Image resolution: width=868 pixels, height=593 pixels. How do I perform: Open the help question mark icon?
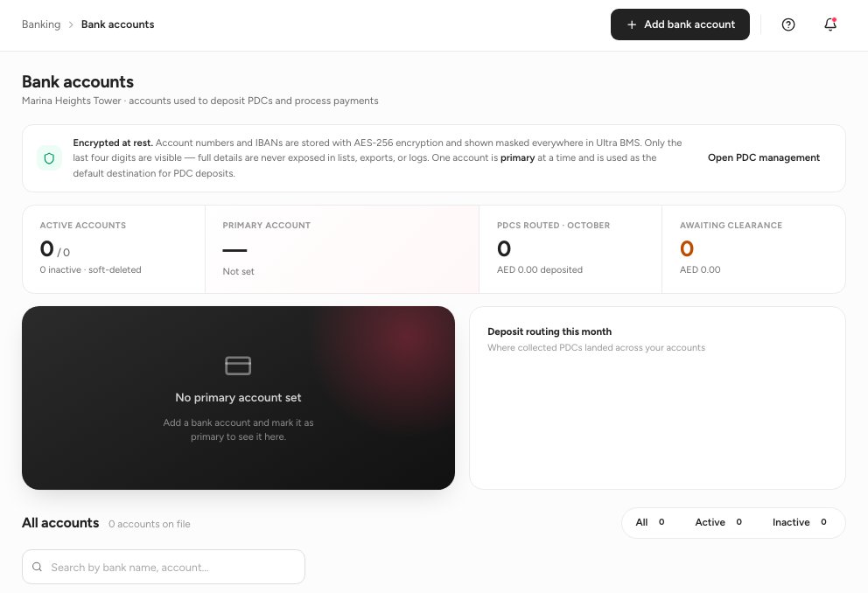click(788, 24)
